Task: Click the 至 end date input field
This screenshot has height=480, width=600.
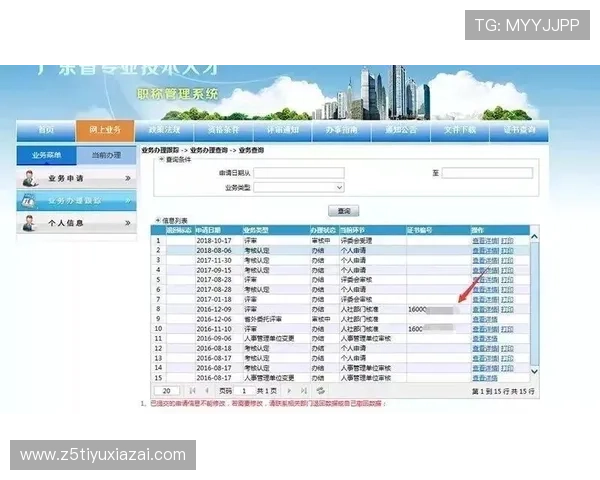Action: [487, 173]
